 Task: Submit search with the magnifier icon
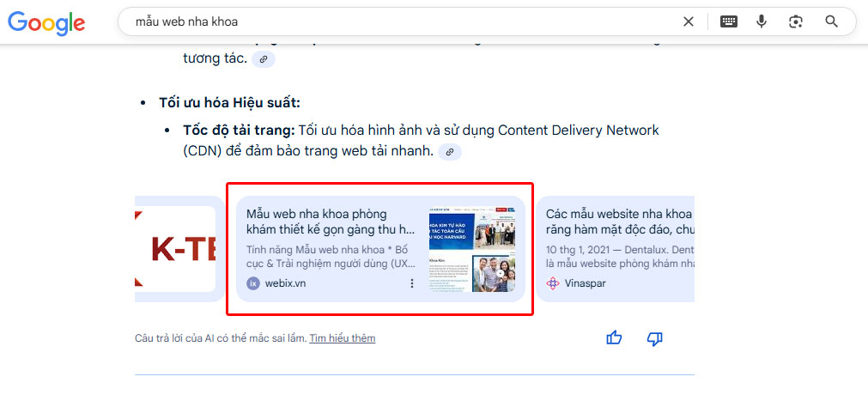pos(831,21)
